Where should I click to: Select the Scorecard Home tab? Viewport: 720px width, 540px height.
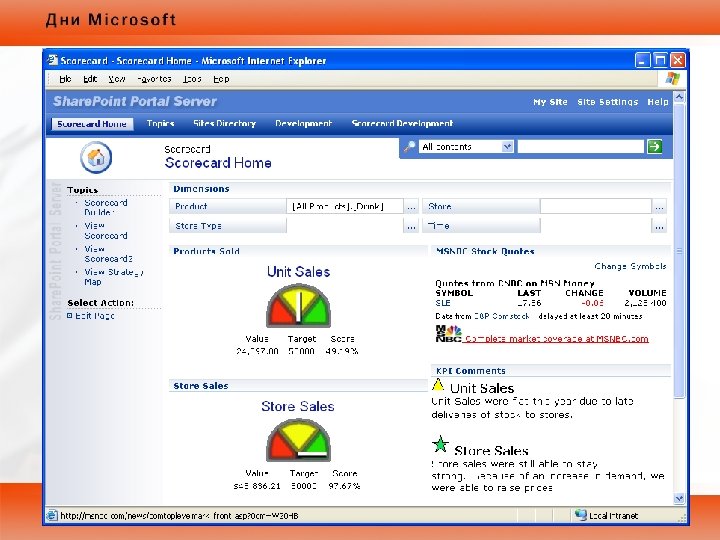click(92, 124)
